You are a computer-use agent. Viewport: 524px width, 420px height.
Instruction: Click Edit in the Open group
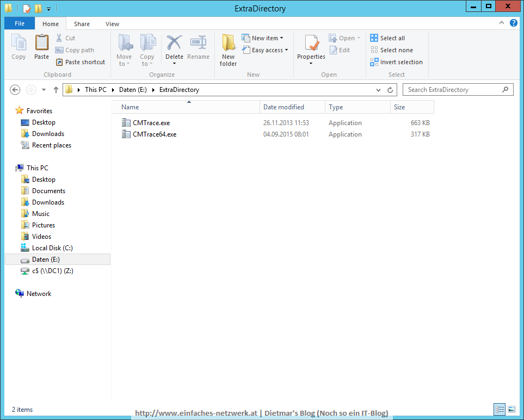(x=340, y=50)
